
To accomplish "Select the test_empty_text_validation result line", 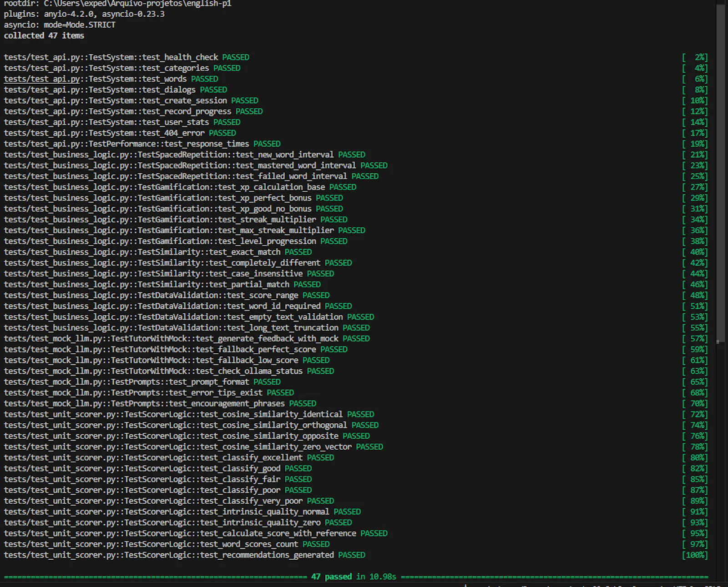I will click(x=189, y=317).
